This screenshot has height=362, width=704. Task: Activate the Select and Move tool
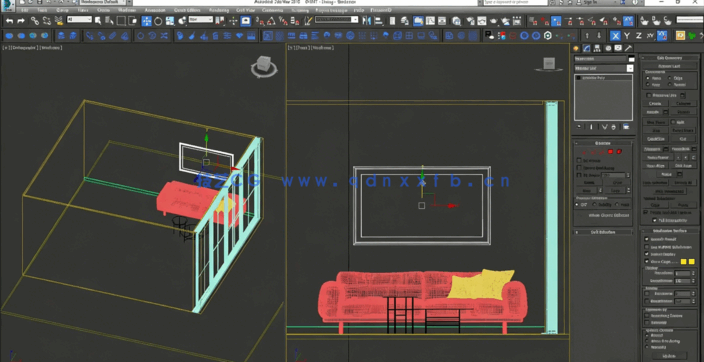click(146, 21)
